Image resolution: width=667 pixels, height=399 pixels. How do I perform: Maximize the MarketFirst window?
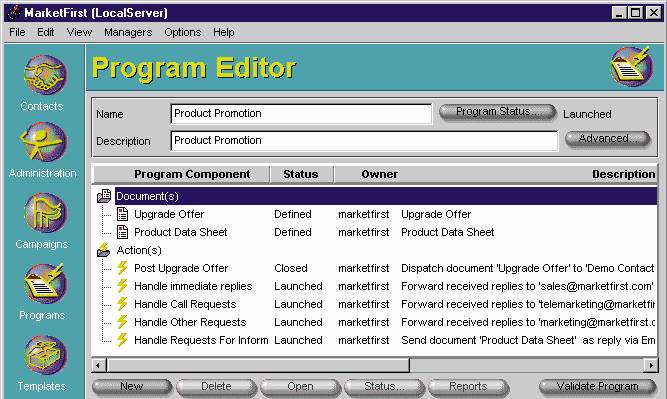(x=636, y=13)
